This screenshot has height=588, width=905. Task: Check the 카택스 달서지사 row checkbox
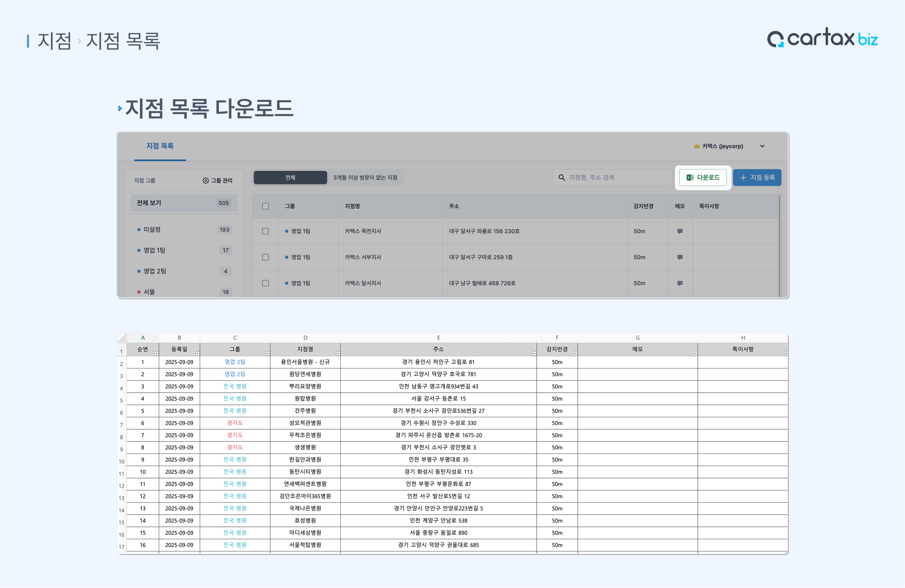point(265,283)
